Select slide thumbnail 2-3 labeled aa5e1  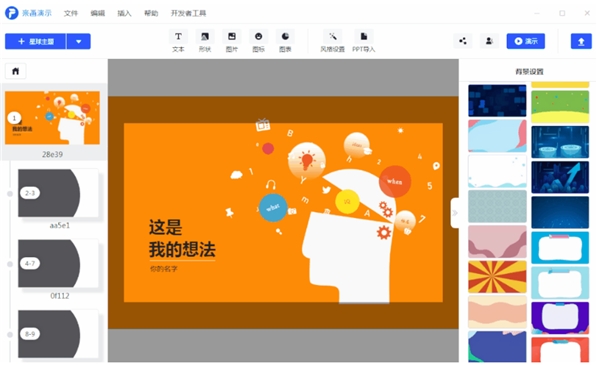coord(58,193)
